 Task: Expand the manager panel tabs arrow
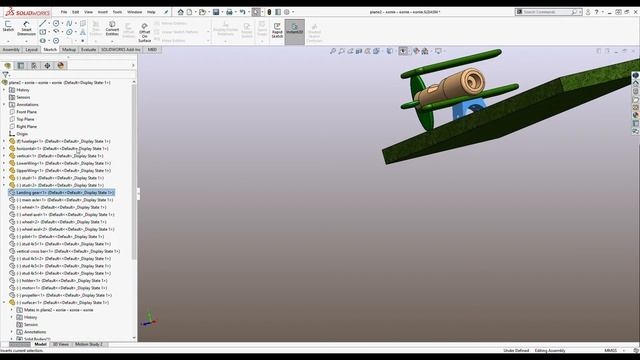click(x=133, y=66)
